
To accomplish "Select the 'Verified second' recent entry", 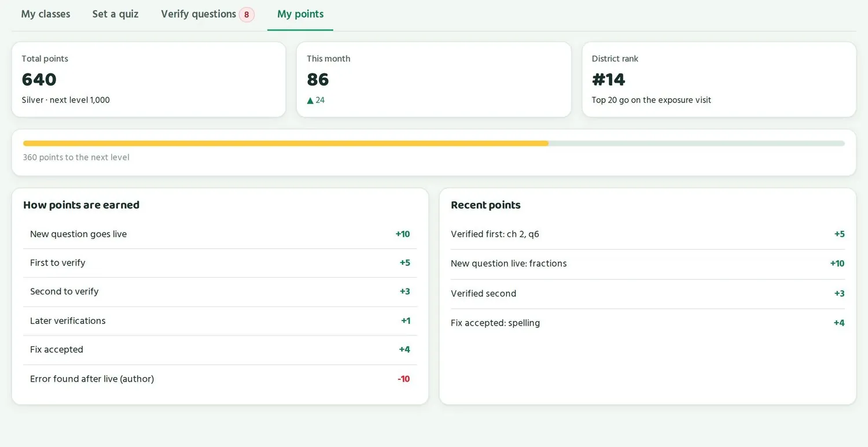I will pos(648,294).
